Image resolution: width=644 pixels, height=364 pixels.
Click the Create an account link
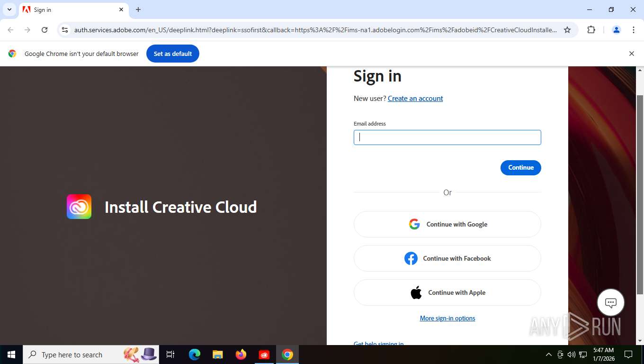pos(415,99)
